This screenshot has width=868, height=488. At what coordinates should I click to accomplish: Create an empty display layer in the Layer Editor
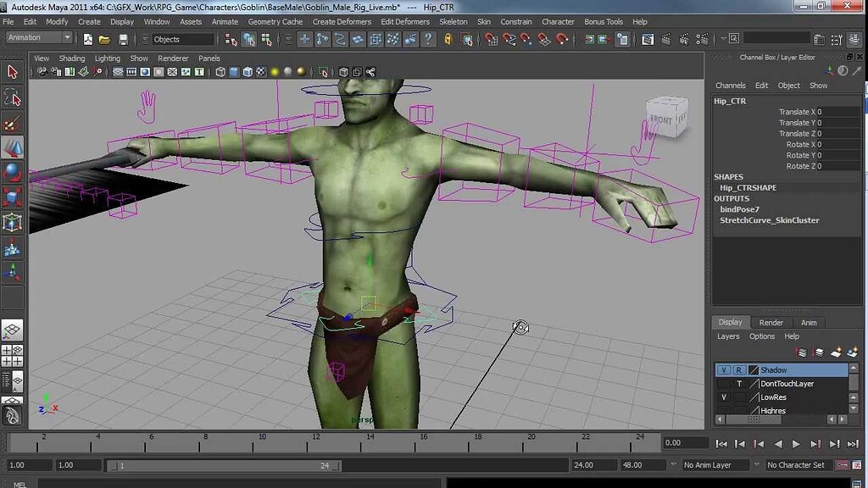[836, 352]
